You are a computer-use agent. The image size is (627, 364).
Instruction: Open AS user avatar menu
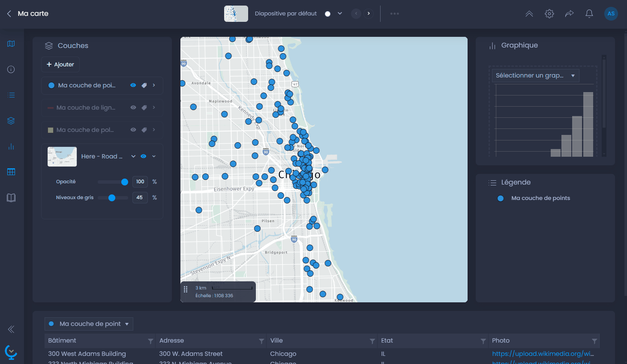[x=611, y=14]
